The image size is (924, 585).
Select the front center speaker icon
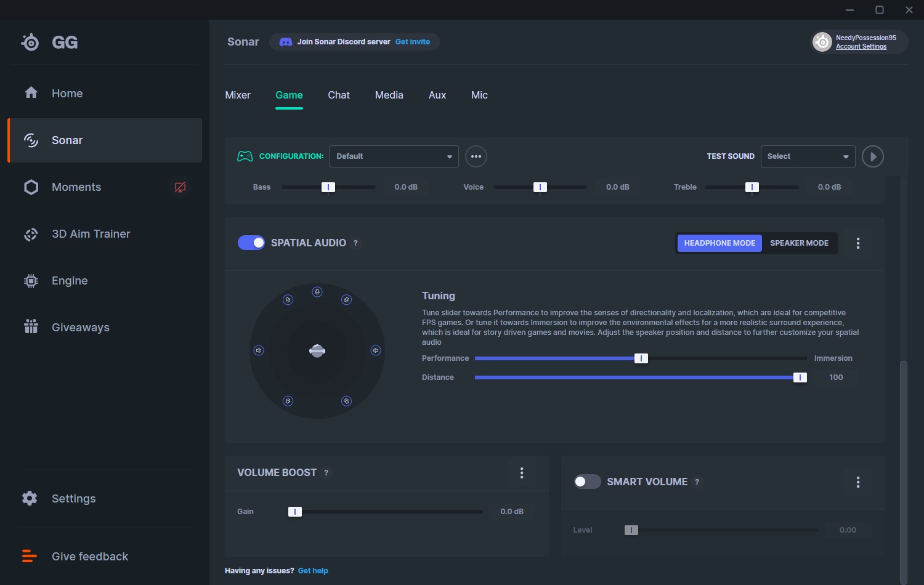[317, 292]
